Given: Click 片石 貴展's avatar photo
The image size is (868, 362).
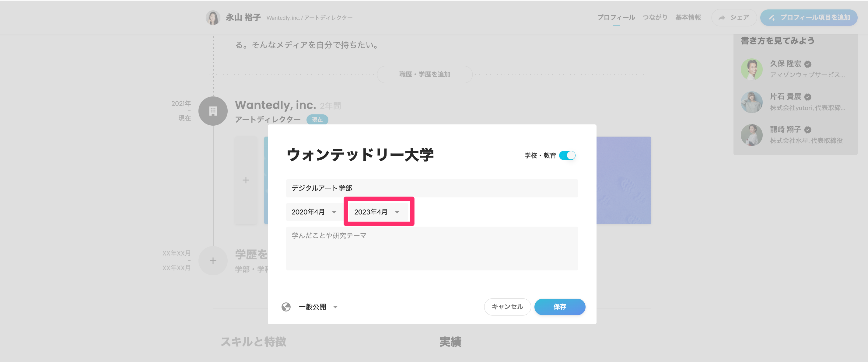Looking at the screenshot, I should (x=751, y=102).
